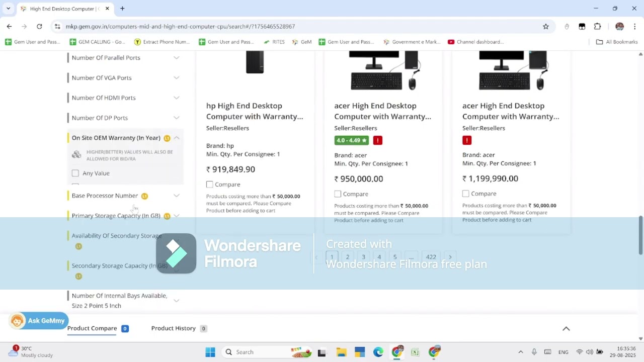644x362 pixels.
Task: Open the Extensions puzzle icon
Action: (x=598, y=27)
